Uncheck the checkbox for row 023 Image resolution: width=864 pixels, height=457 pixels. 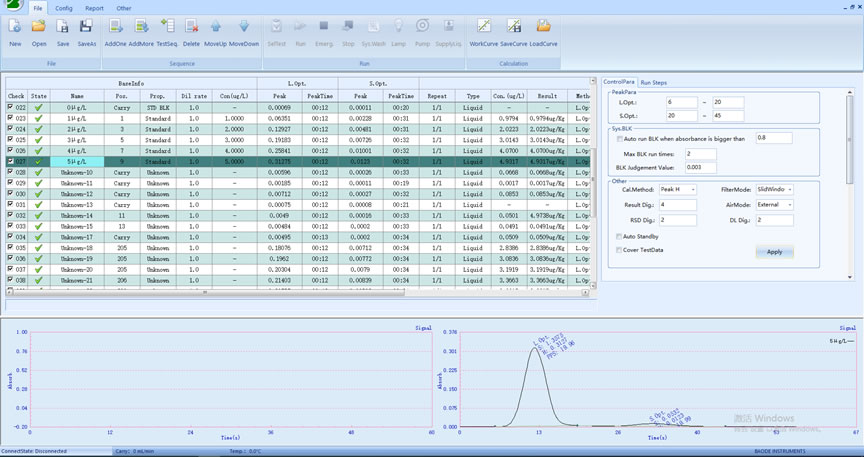[x=10, y=118]
